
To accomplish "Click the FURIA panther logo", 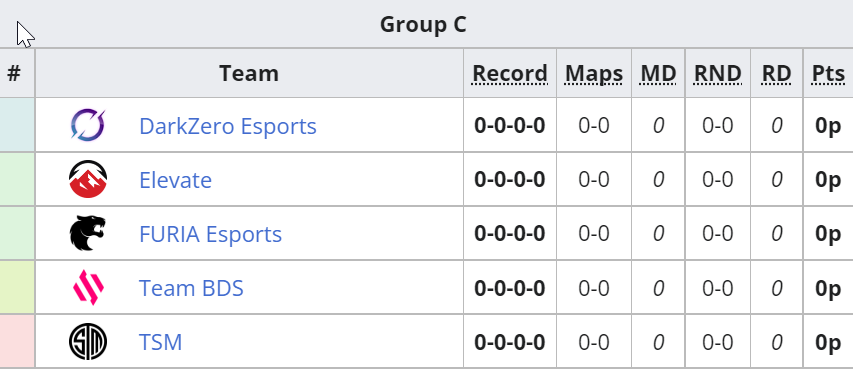I will 88,233.
